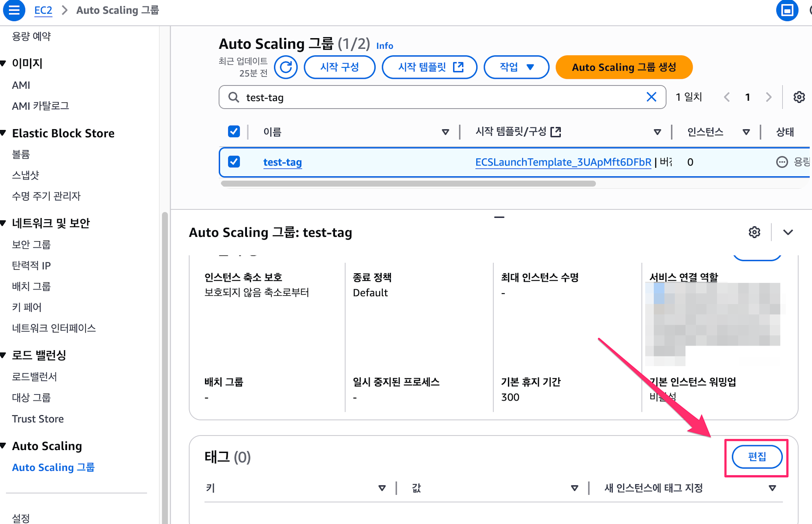Screen dimensions: 812x524
Task: Click the sidebar vertical scrollbar
Action: coord(165,368)
